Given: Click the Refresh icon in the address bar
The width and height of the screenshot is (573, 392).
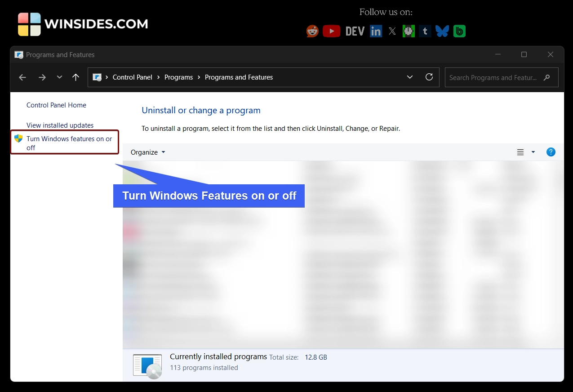Looking at the screenshot, I should tap(429, 77).
